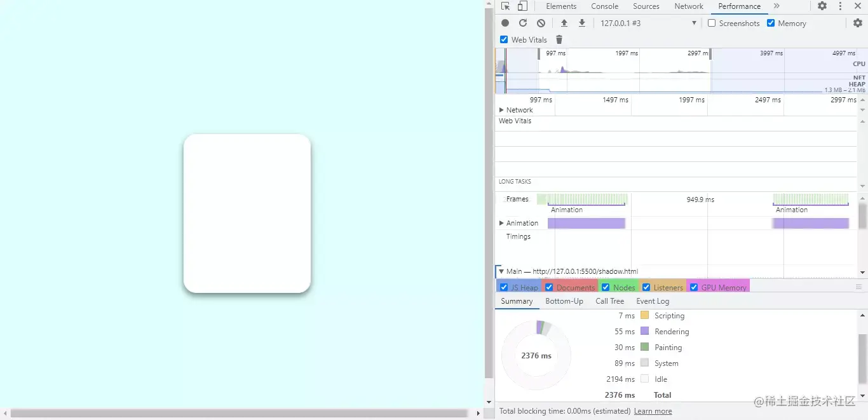Click the Idle legend entry
Image resolution: width=868 pixels, height=420 pixels.
(661, 379)
